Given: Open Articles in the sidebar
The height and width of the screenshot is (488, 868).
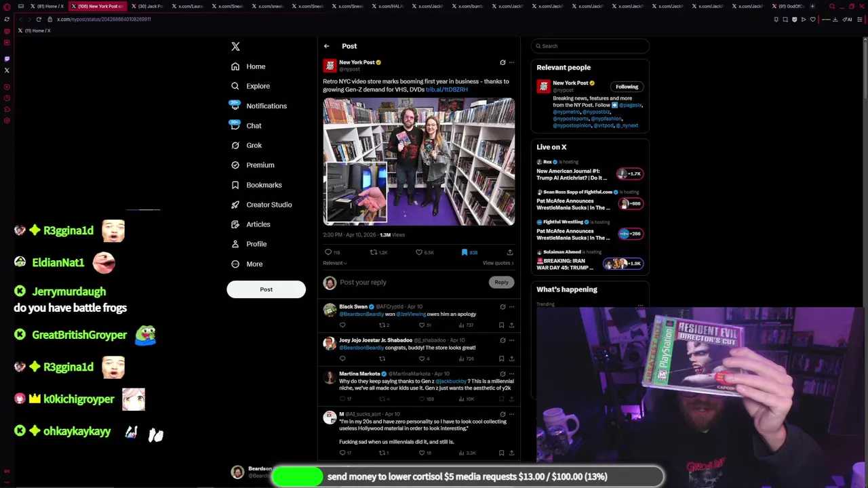Looking at the screenshot, I should tap(250, 224).
